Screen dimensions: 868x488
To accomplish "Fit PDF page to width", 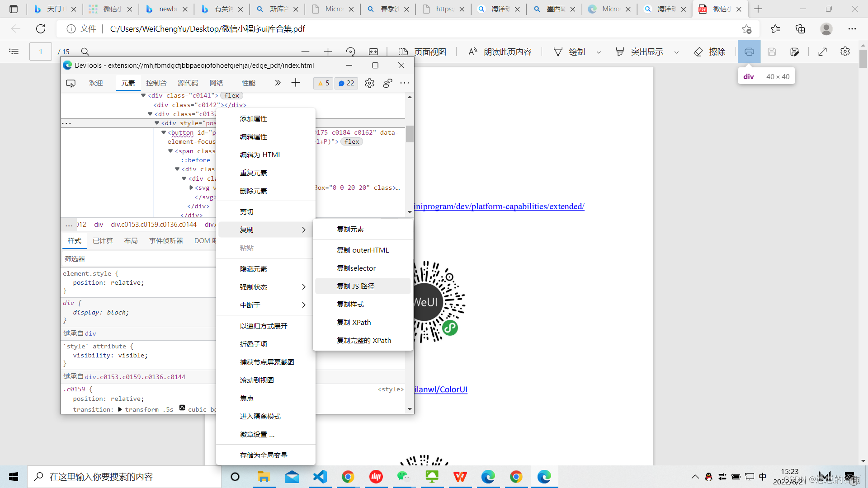I will point(373,52).
